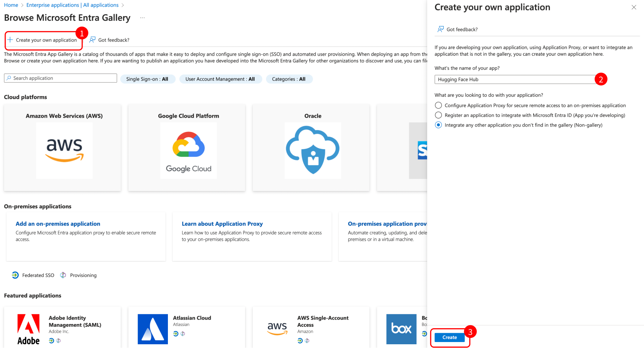Click the Adobe logo on Adobe Identity Management tile
644x348 pixels.
click(x=28, y=329)
